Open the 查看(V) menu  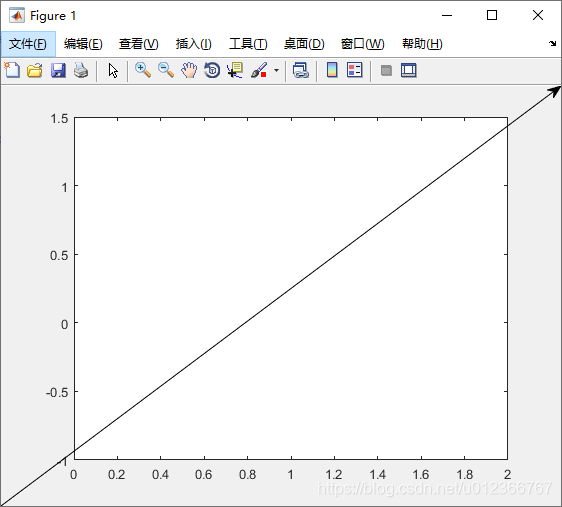tap(139, 44)
